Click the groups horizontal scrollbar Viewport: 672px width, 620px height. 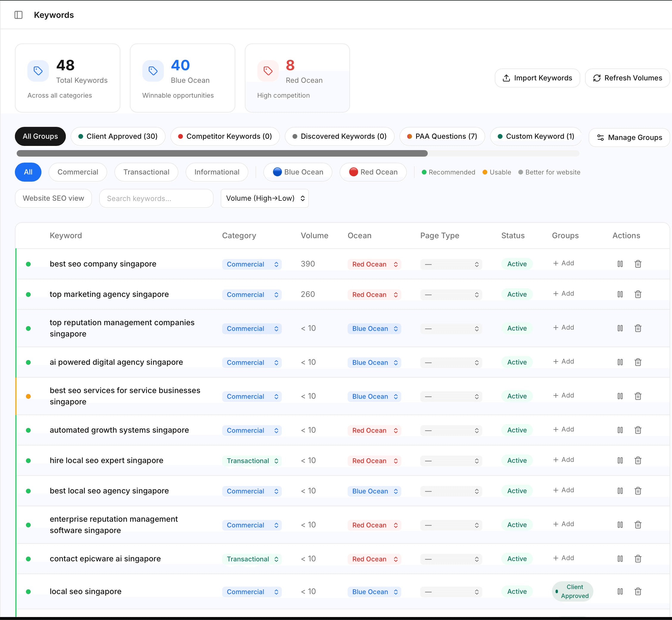(x=222, y=153)
